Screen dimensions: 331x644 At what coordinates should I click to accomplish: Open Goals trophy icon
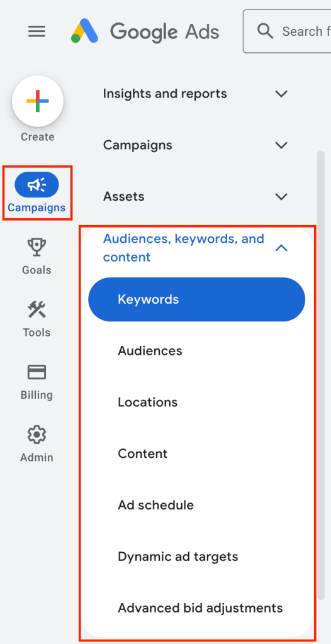[x=36, y=248]
